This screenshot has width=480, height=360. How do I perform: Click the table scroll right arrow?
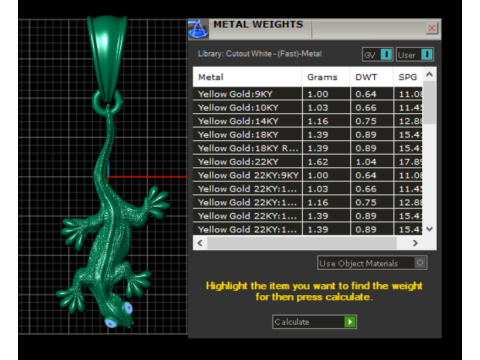(415, 243)
